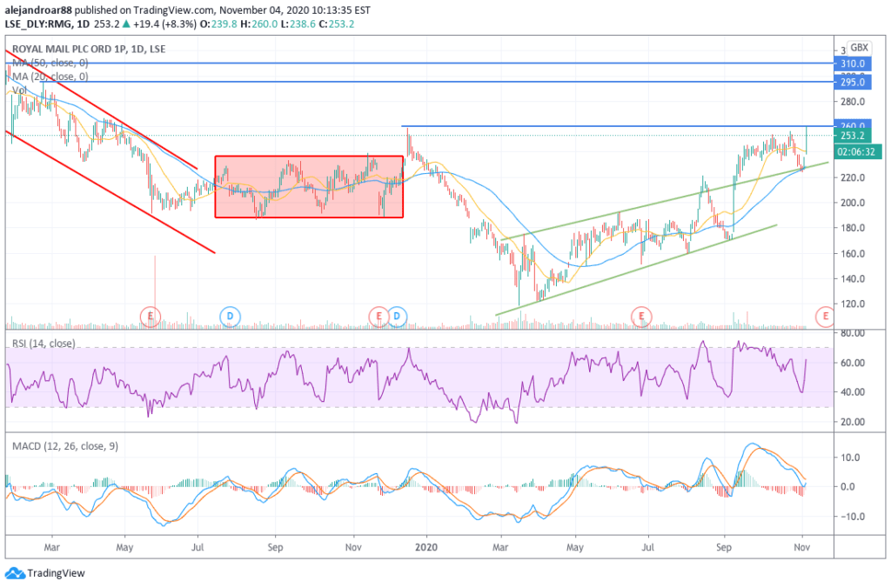The width and height of the screenshot is (891, 588).
Task: Toggle the MA (50, close, 0) indicator label
Action: coord(50,62)
